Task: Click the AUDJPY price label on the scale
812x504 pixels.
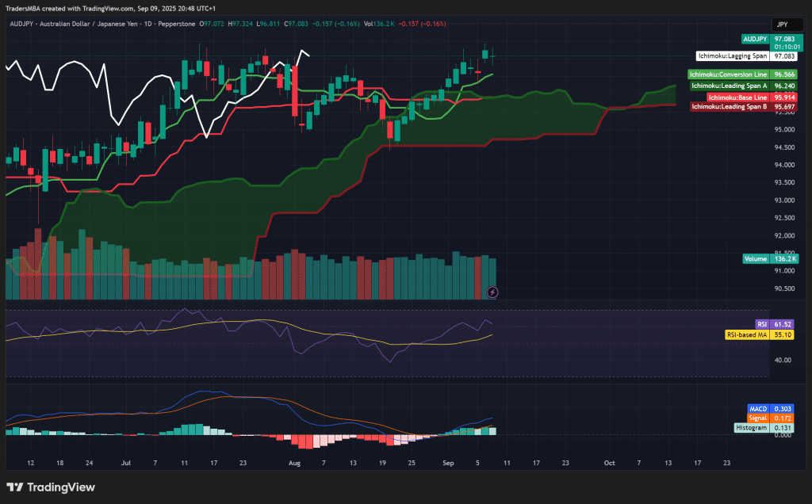Action: tap(755, 39)
